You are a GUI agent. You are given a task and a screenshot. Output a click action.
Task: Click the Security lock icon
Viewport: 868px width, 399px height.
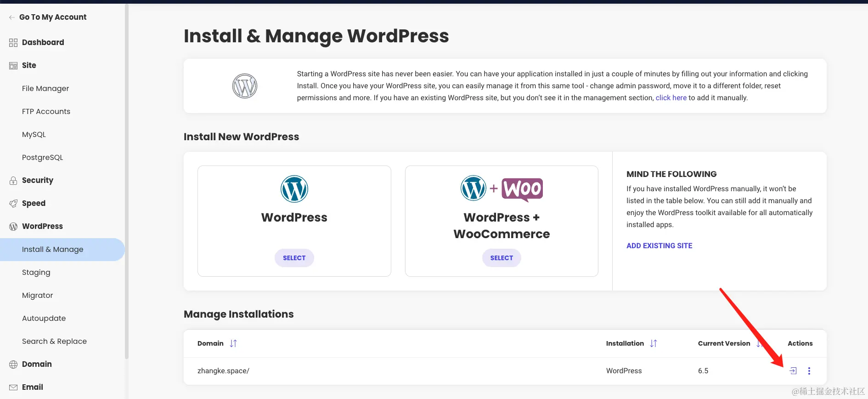tap(13, 181)
